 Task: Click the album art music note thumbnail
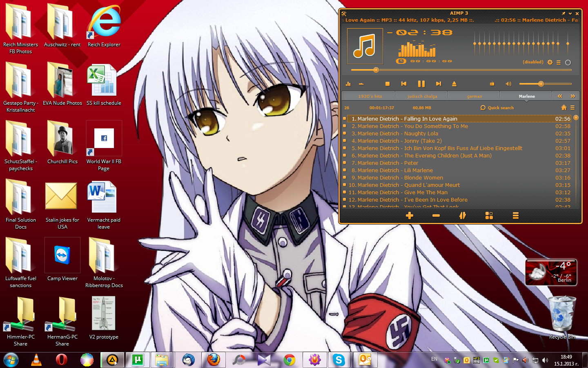tap(365, 46)
